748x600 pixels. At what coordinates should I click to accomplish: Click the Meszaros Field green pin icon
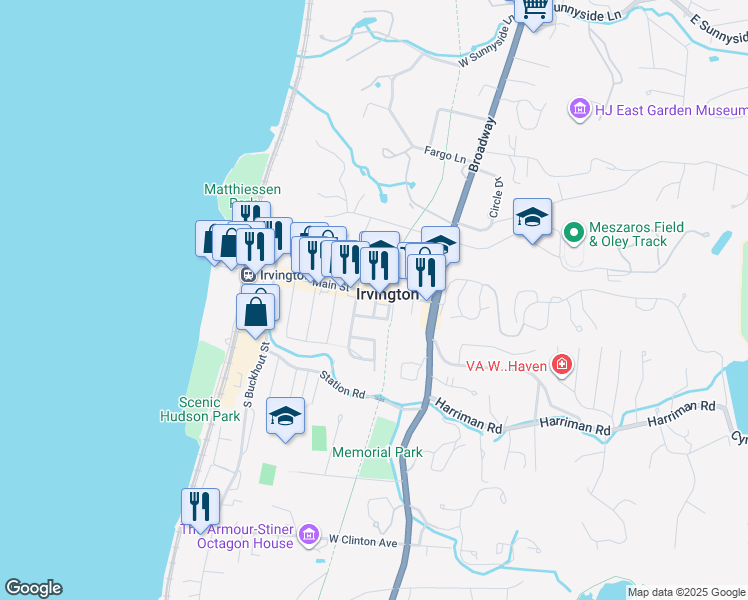[574, 233]
